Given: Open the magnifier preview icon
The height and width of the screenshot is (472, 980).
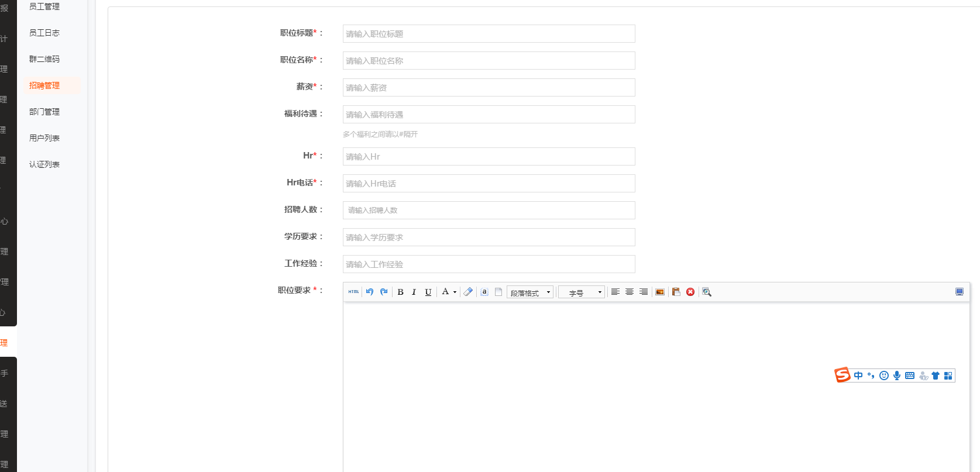Looking at the screenshot, I should 707,292.
